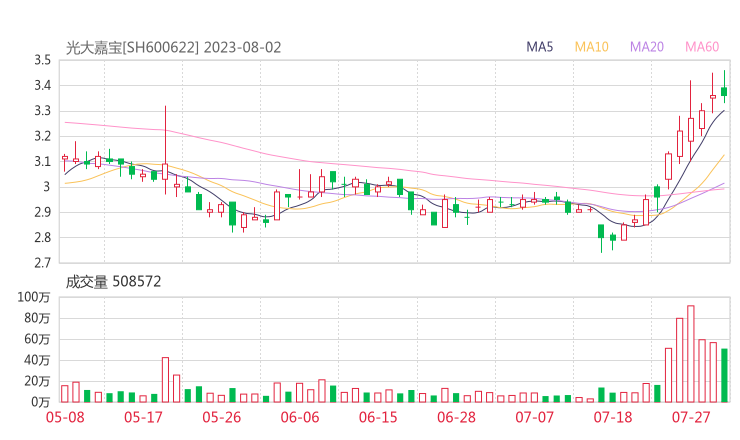Click the stock title 光大嘉宝[SH600622] 2023-08-02
The height and width of the screenshot is (440, 740).
(x=173, y=48)
